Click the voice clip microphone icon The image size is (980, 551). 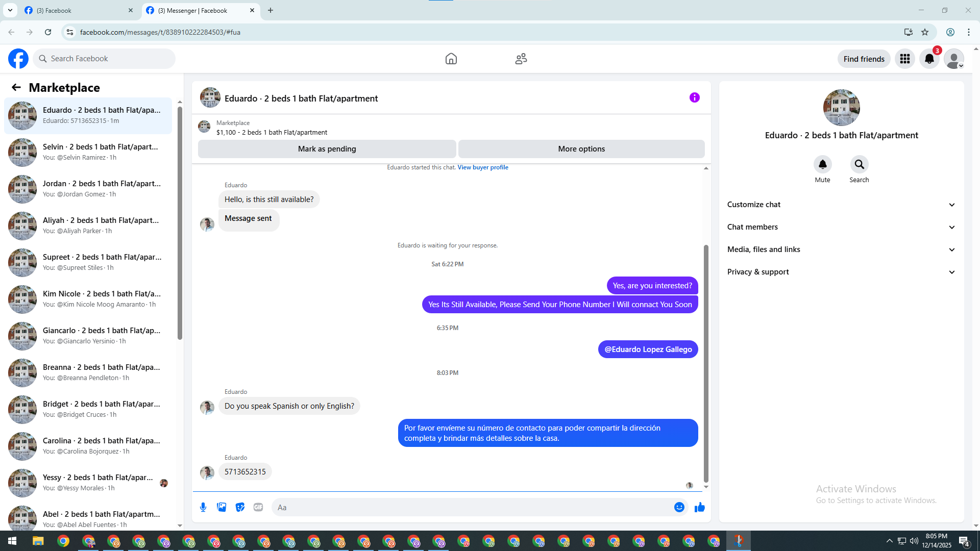[x=203, y=507]
